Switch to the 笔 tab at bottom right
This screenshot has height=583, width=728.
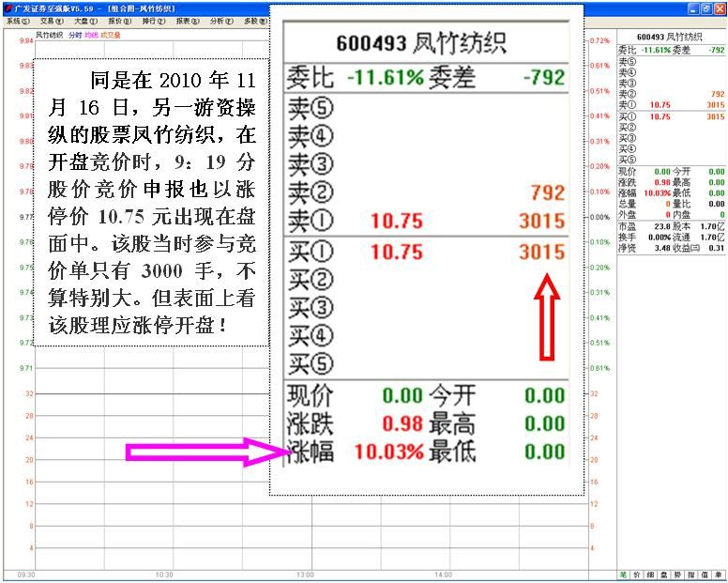[x=623, y=575]
